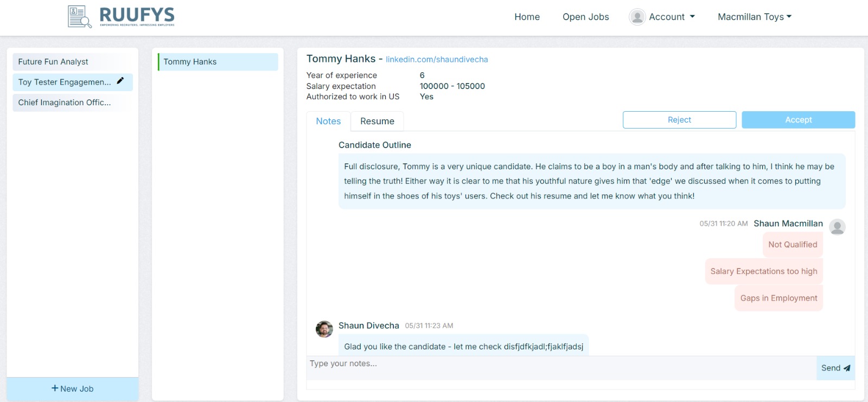Expand the Account dropdown menu
This screenshot has height=402, width=868.
click(x=662, y=17)
